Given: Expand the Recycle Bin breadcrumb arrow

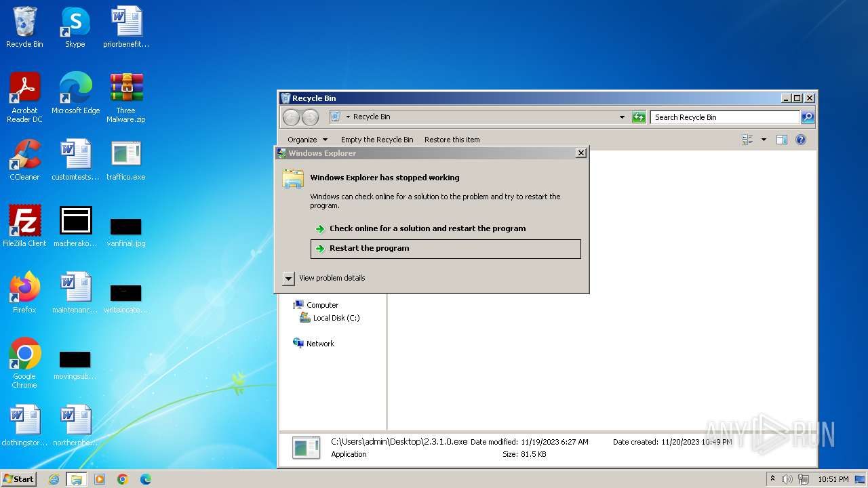Looking at the screenshot, I should [x=348, y=117].
